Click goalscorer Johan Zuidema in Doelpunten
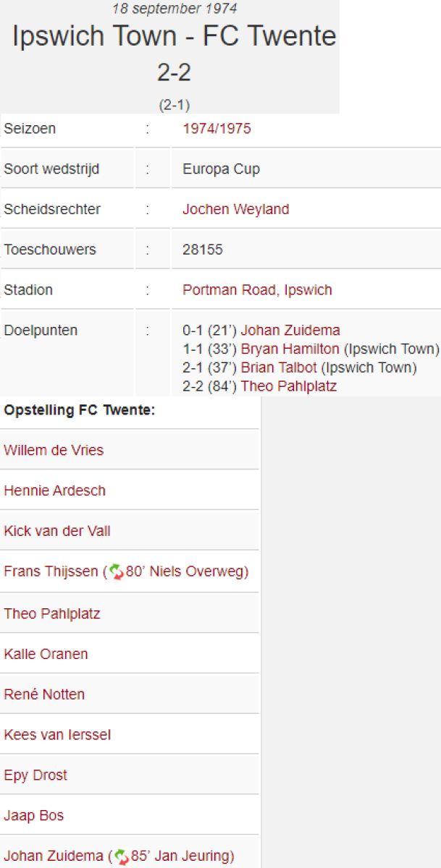 (290, 331)
